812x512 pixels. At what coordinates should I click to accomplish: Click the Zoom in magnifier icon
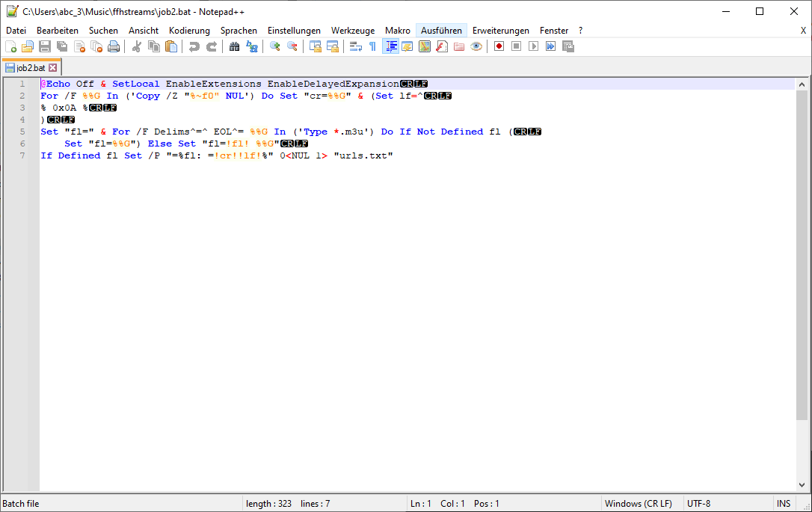[275, 46]
